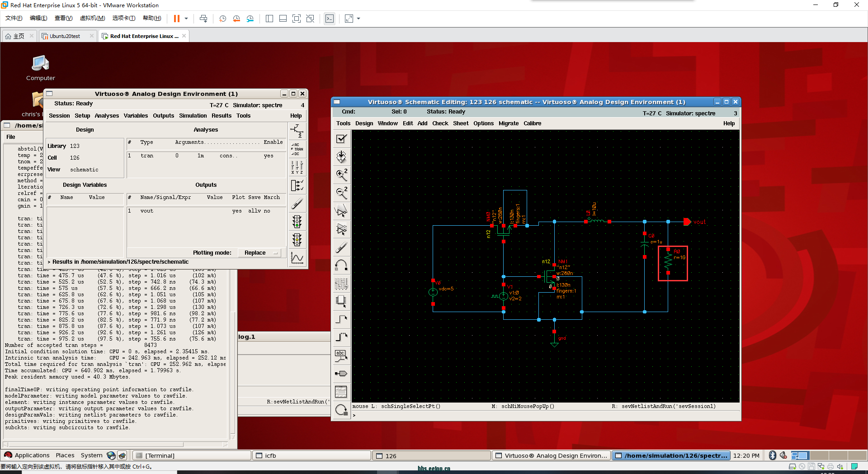868x474 pixels.
Task: Stop simulation with yellow traffic light icon
Action: point(297,240)
